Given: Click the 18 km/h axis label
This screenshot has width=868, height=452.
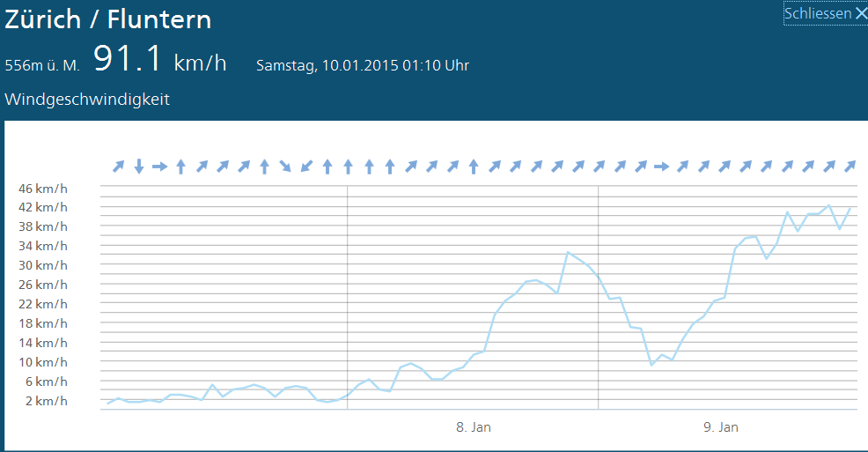Looking at the screenshot, I should click(43, 323).
